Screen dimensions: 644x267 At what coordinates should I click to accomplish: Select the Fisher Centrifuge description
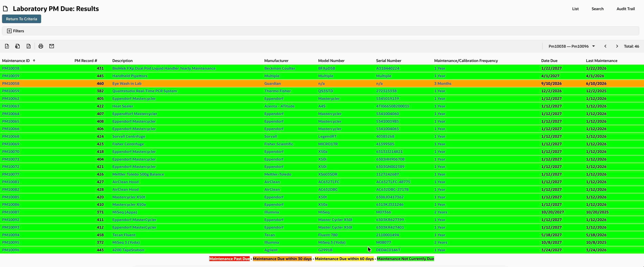(128, 144)
